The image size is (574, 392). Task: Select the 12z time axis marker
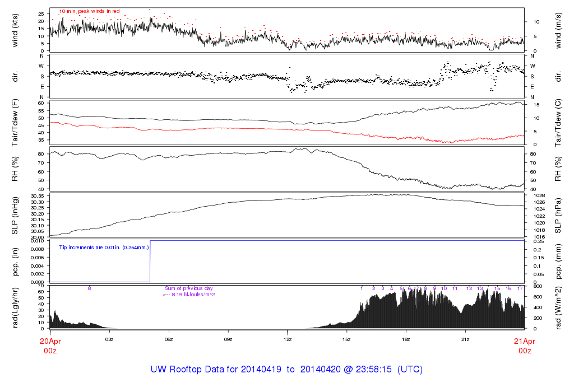pos(287,339)
